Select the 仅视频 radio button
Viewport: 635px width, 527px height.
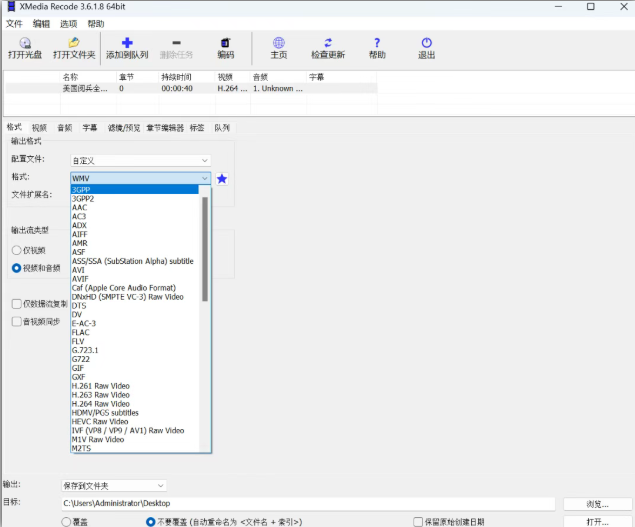[17, 250]
